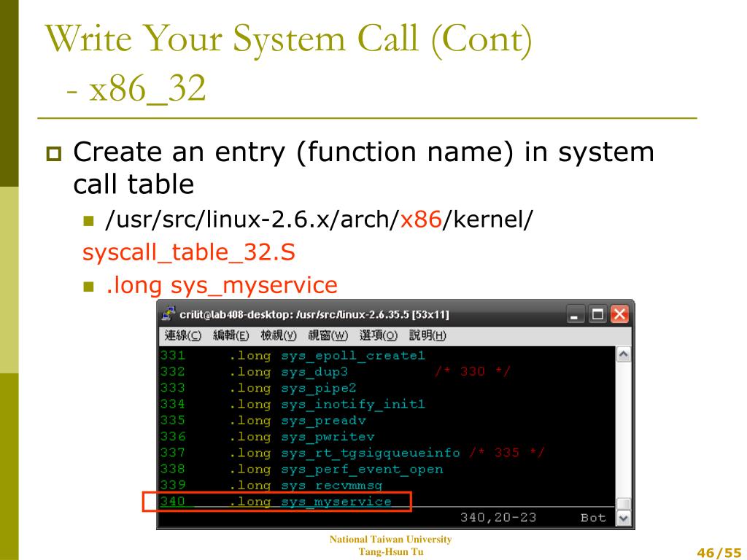The width and height of the screenshot is (747, 560).
Task: Click the PuTTY icon in the title bar
Action: [x=169, y=314]
